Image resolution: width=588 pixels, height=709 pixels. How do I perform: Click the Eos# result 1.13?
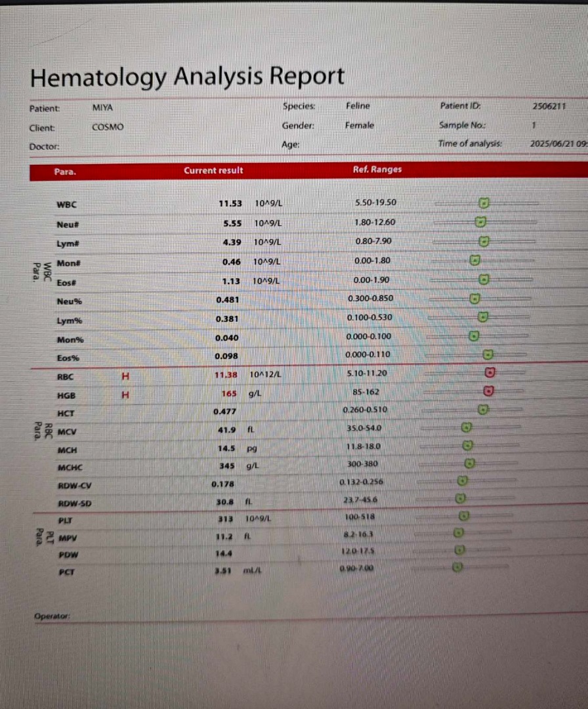tap(231, 281)
